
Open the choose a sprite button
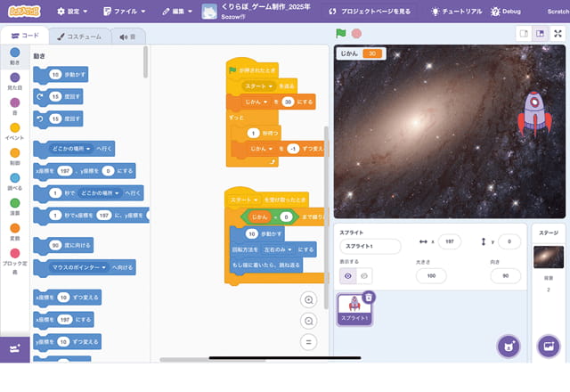tap(508, 347)
